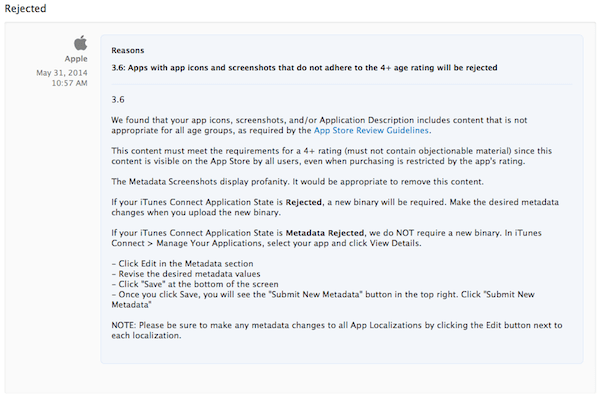600x398 pixels.
Task: Click the 'Click Edit in the Metadata section' line
Action: pos(182,264)
